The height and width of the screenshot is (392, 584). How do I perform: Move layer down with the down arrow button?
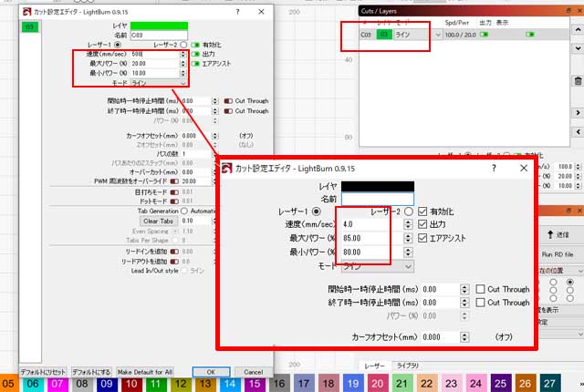coord(578,48)
